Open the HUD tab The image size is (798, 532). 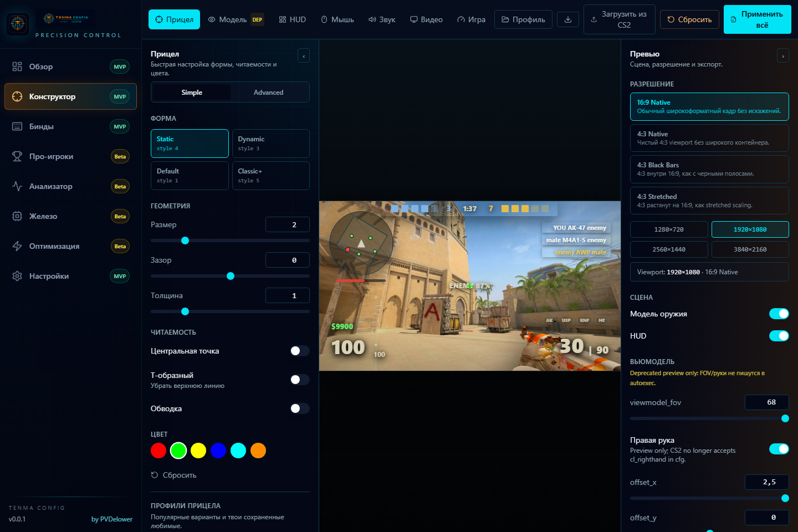[292, 19]
